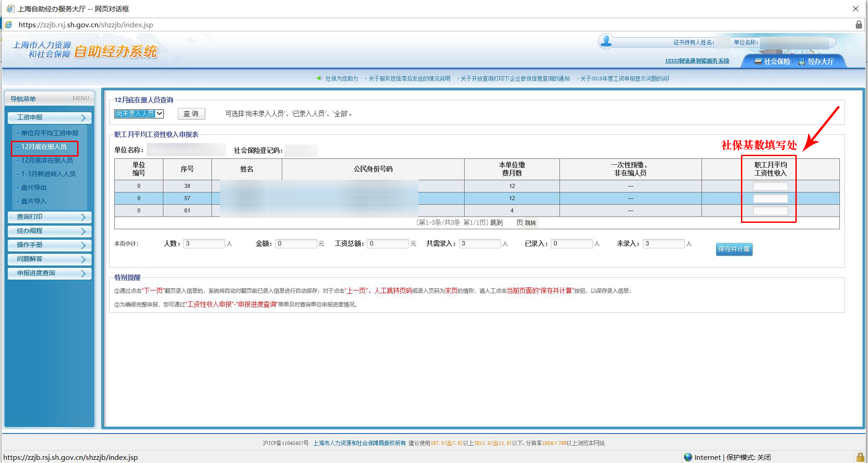The image size is (868, 463).
Task: Click the 金额 subtotal field
Action: click(x=296, y=244)
